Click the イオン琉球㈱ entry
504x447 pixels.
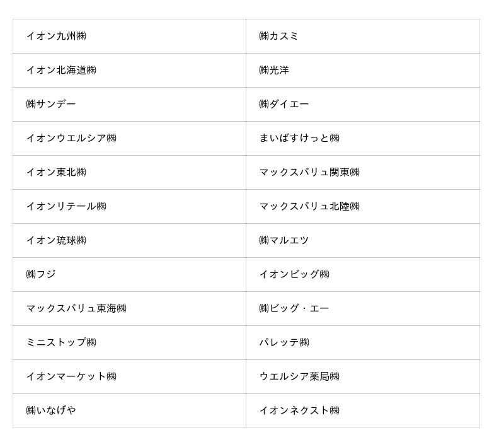56,240
